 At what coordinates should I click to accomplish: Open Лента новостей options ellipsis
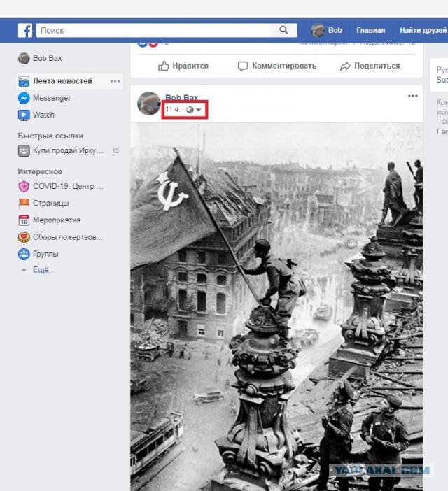115,81
